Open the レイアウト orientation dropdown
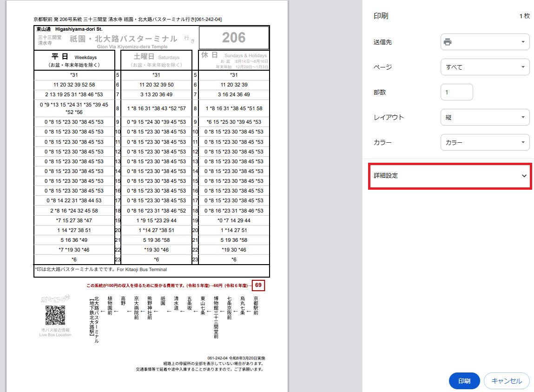Viewport: 534px width, 392px height. [x=485, y=117]
